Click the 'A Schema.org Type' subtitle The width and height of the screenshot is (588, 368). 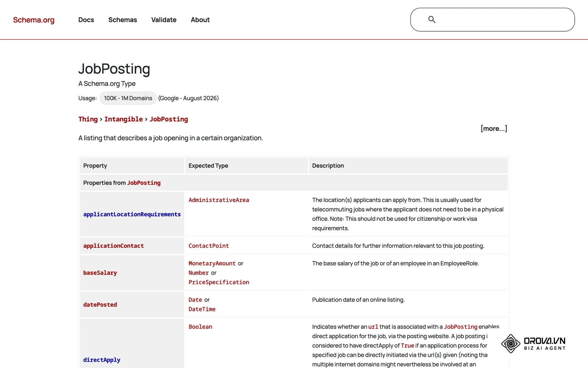[107, 84]
